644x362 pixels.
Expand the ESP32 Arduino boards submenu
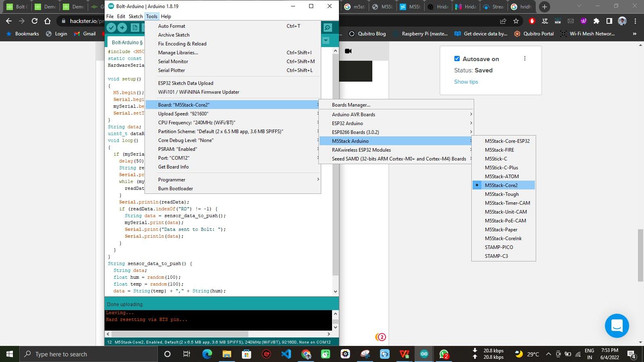pyautogui.click(x=396, y=123)
